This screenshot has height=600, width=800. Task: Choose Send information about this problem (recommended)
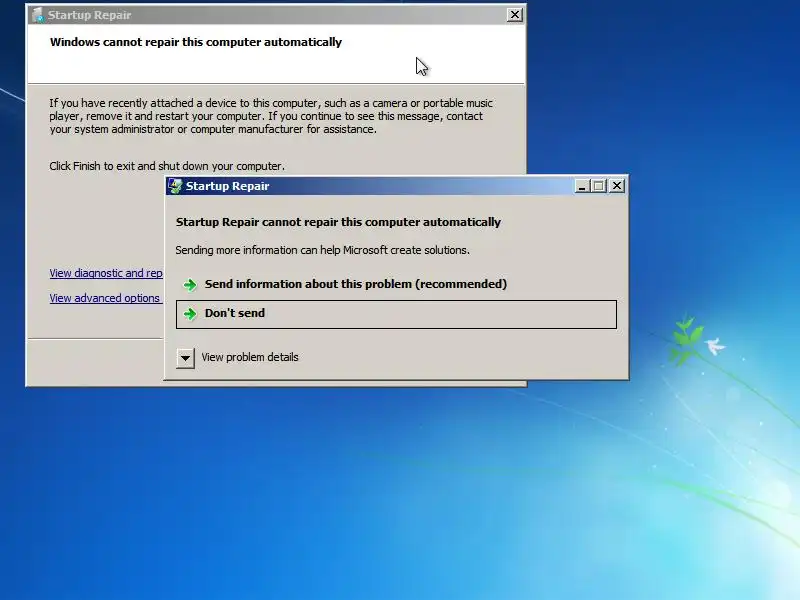[396, 284]
